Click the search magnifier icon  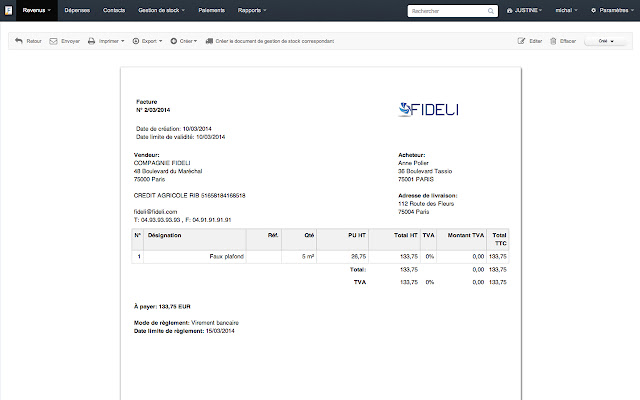point(491,11)
